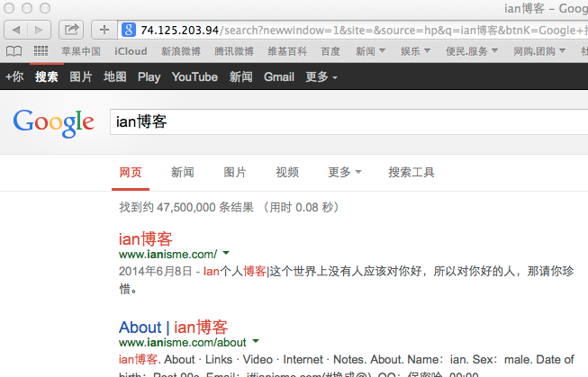Click the www.ianisme.com/about green URL
The image size is (588, 377).
[x=182, y=343]
